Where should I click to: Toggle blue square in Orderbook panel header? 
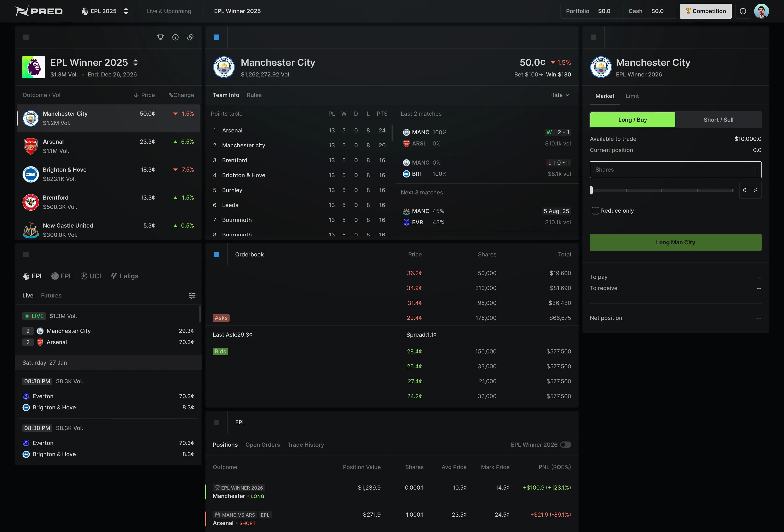coord(217,255)
